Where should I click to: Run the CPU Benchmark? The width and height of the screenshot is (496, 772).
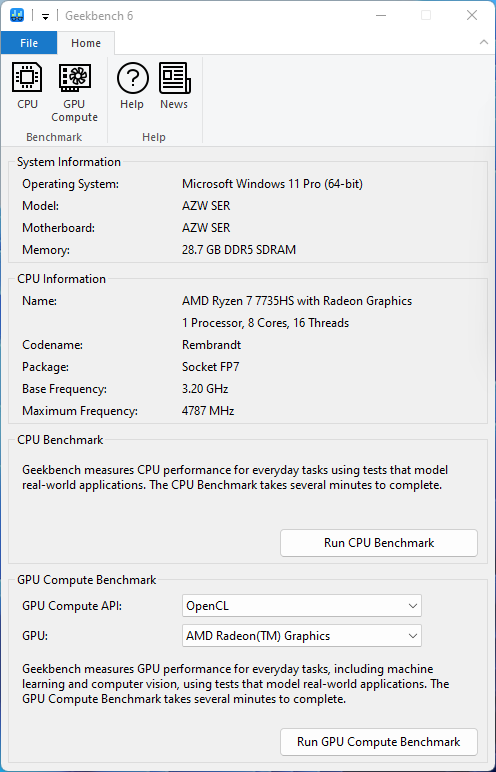coord(379,543)
